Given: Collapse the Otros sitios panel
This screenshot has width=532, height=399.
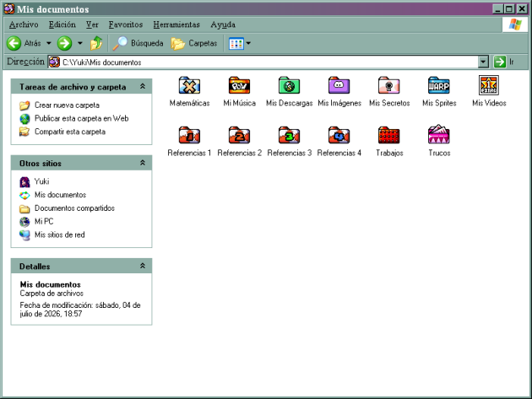Looking at the screenshot, I should pos(143,163).
